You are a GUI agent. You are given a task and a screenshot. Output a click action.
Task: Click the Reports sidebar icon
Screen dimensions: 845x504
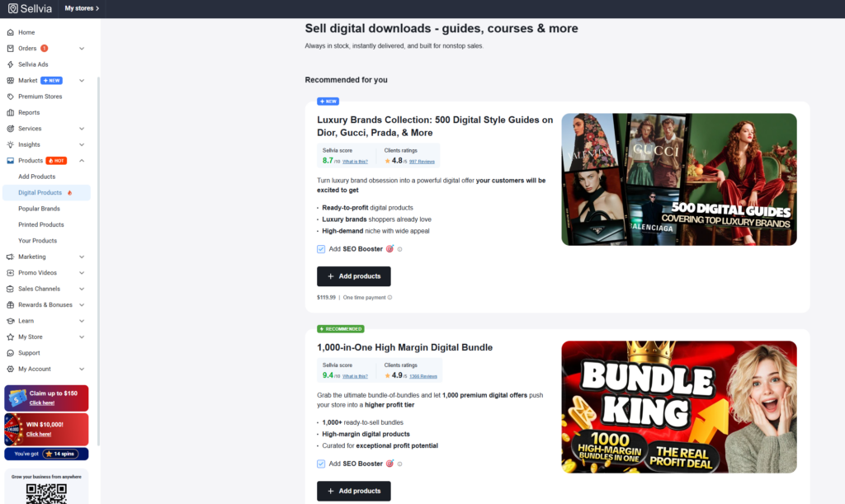[10, 112]
